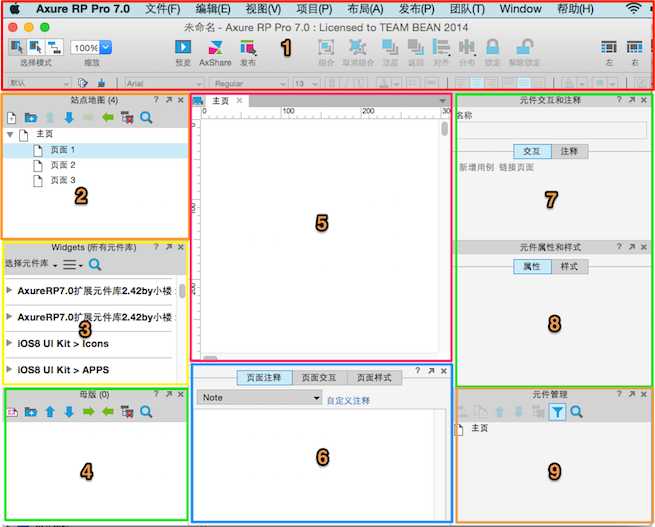Open the 文件(F) menu
This screenshot has height=527, width=655.
pos(162,9)
